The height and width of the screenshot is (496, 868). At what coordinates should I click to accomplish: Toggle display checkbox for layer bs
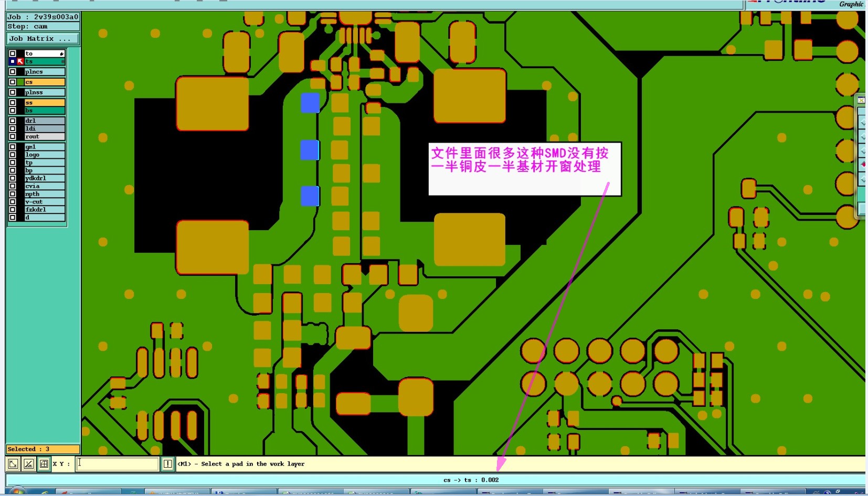pos(13,111)
